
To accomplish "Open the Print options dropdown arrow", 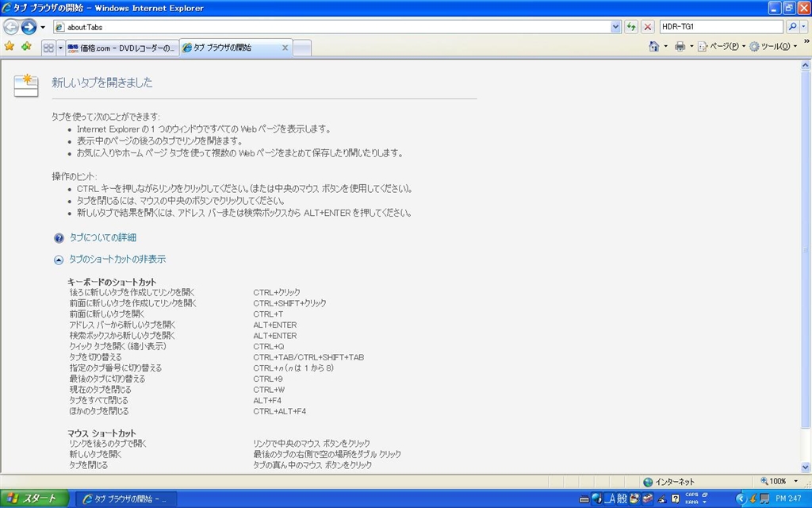I will click(x=691, y=47).
